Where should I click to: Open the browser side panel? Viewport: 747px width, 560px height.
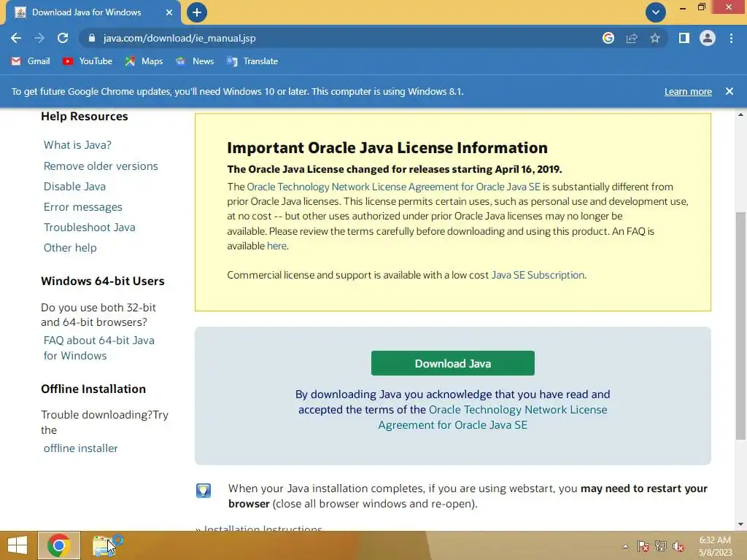[684, 38]
